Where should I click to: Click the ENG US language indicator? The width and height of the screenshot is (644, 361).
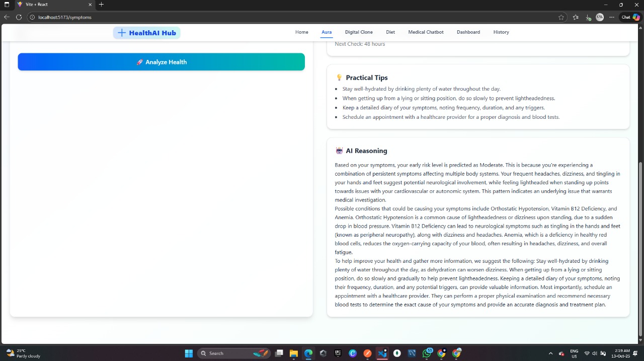tap(574, 353)
